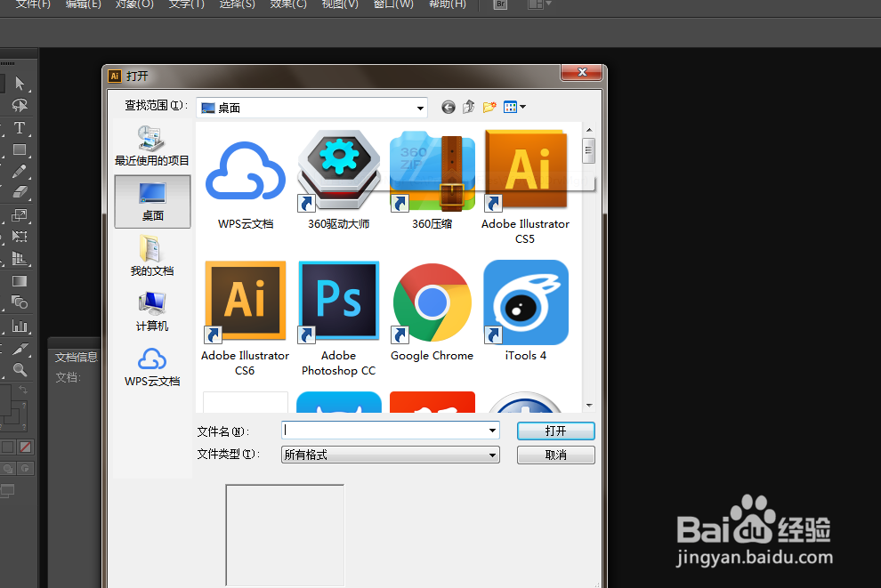881x588 pixels.
Task: Select the Eraser tool
Action: pos(20,192)
